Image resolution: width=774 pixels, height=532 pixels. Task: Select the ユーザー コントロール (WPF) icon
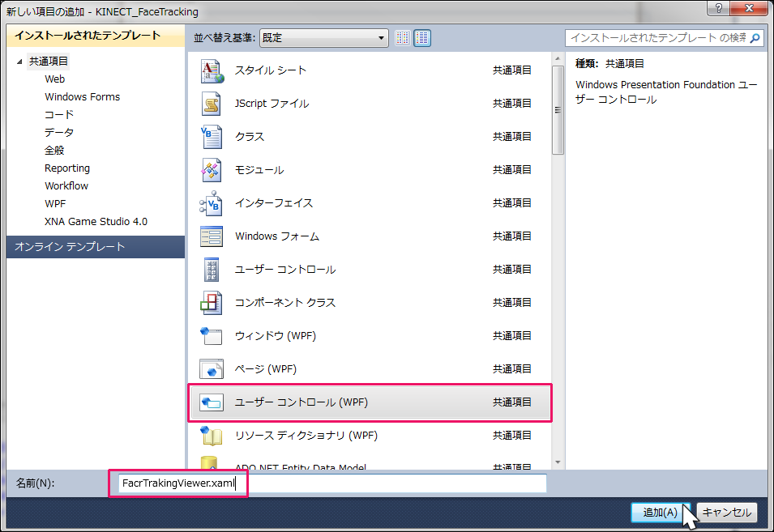point(212,402)
